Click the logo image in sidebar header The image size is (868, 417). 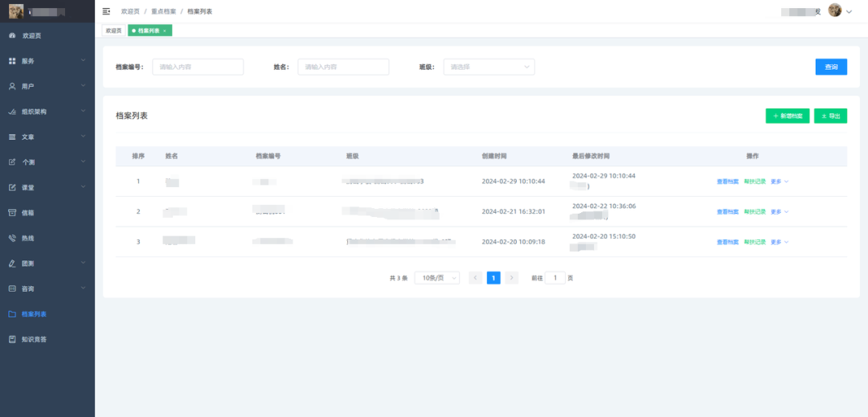[16, 11]
